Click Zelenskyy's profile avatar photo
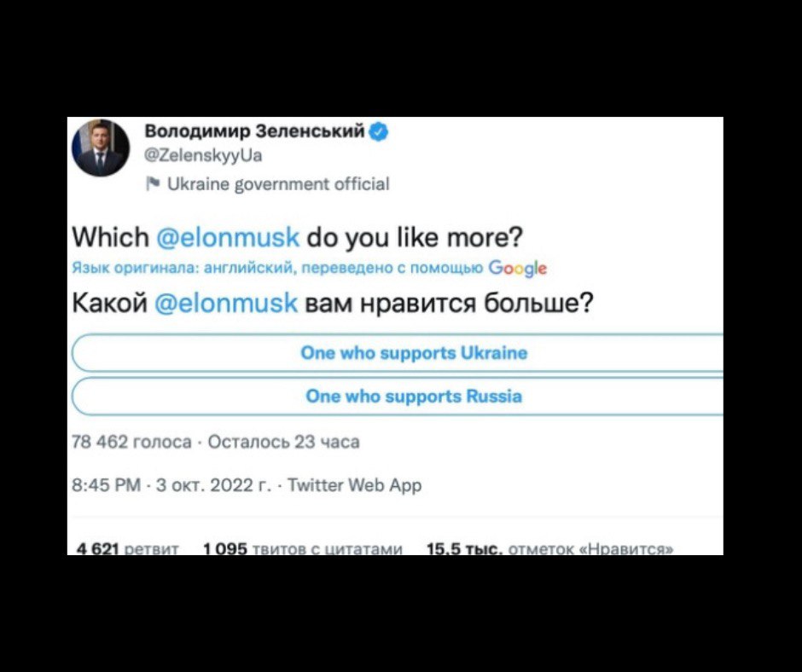This screenshot has width=802, height=672. (101, 148)
